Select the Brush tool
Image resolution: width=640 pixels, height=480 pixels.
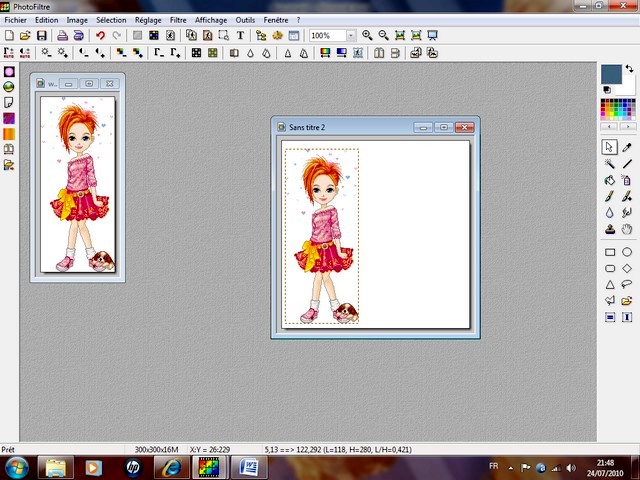[x=609, y=196]
